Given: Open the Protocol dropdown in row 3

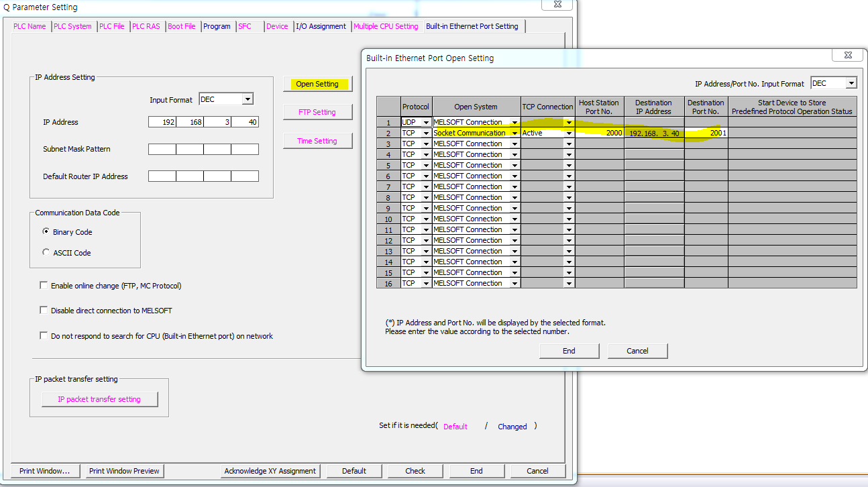Looking at the screenshot, I should 426,144.
